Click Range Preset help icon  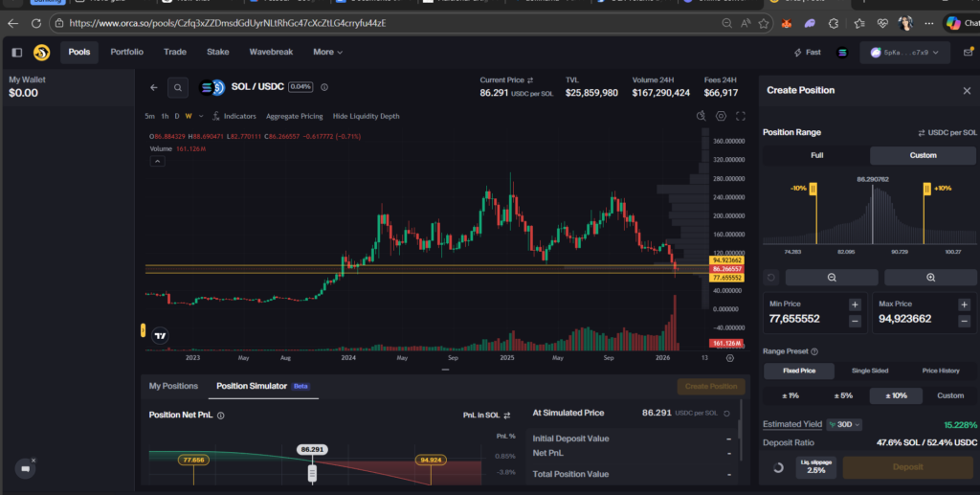point(814,352)
